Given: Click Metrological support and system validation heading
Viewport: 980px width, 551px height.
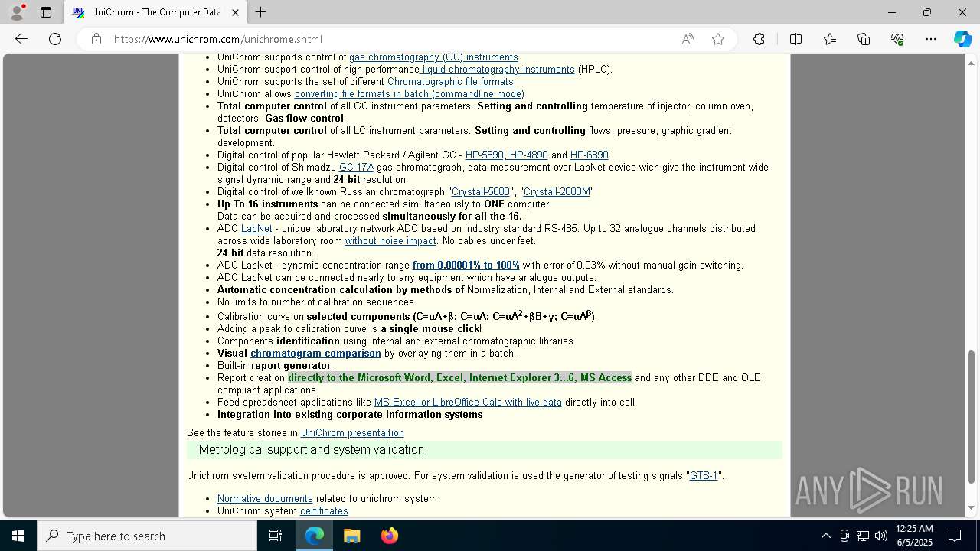Looking at the screenshot, I should click(x=312, y=450).
